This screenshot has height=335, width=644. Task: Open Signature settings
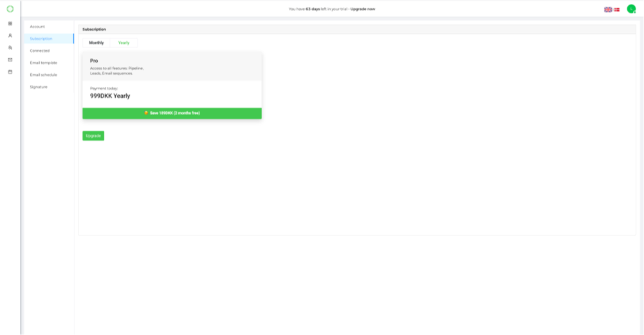38,87
